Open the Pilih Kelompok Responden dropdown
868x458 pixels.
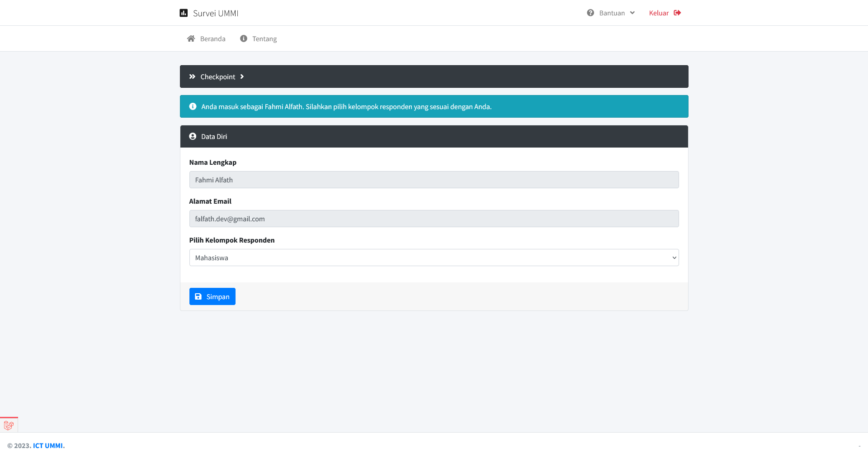click(434, 258)
